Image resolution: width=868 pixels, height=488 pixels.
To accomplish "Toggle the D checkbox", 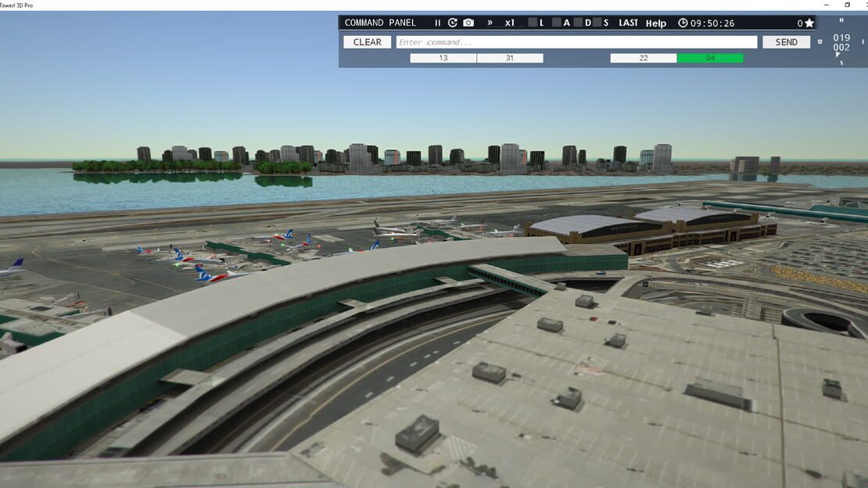I will coord(578,23).
